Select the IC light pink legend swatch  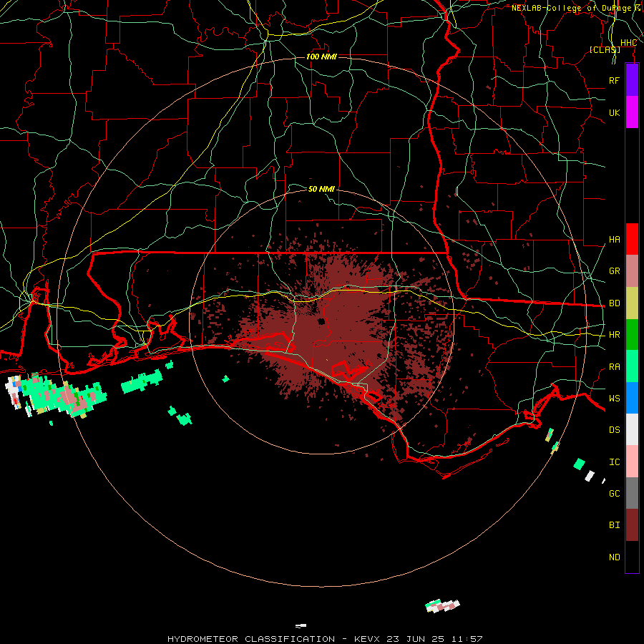click(x=632, y=462)
